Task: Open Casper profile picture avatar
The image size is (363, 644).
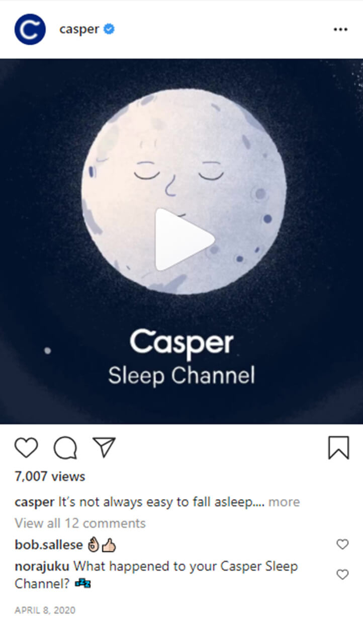Action: click(30, 29)
